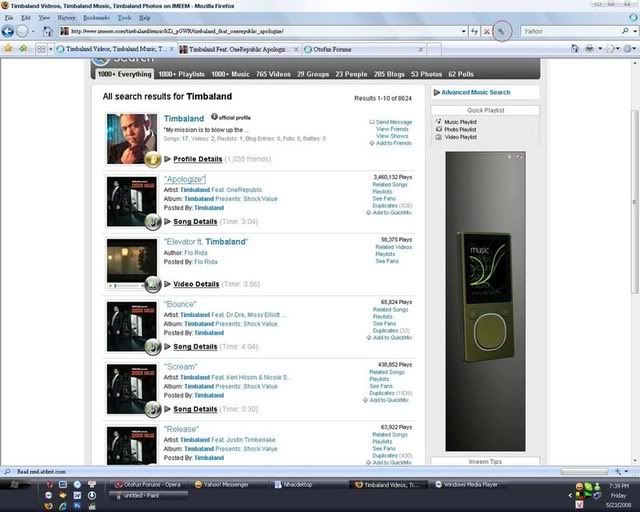
Task: Click the status bar zoom slider
Action: [x=584, y=472]
